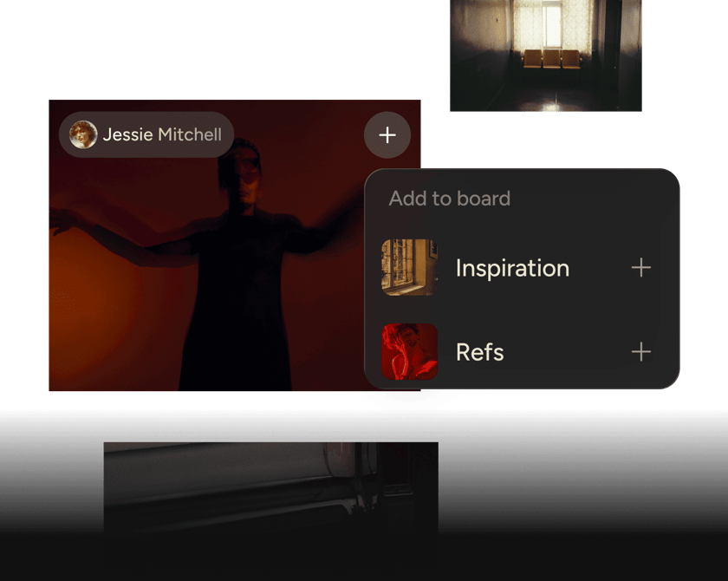The width and height of the screenshot is (728, 581).
Task: Select the Refs board entry
Action: 522,351
